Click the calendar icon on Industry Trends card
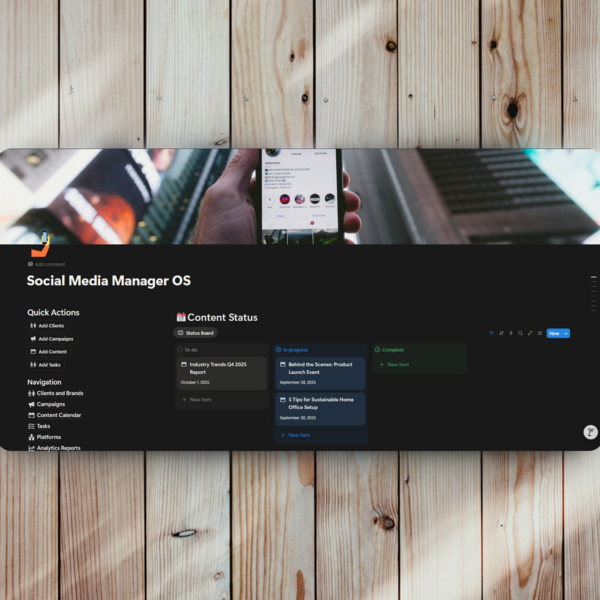600x600 pixels. 184,364
